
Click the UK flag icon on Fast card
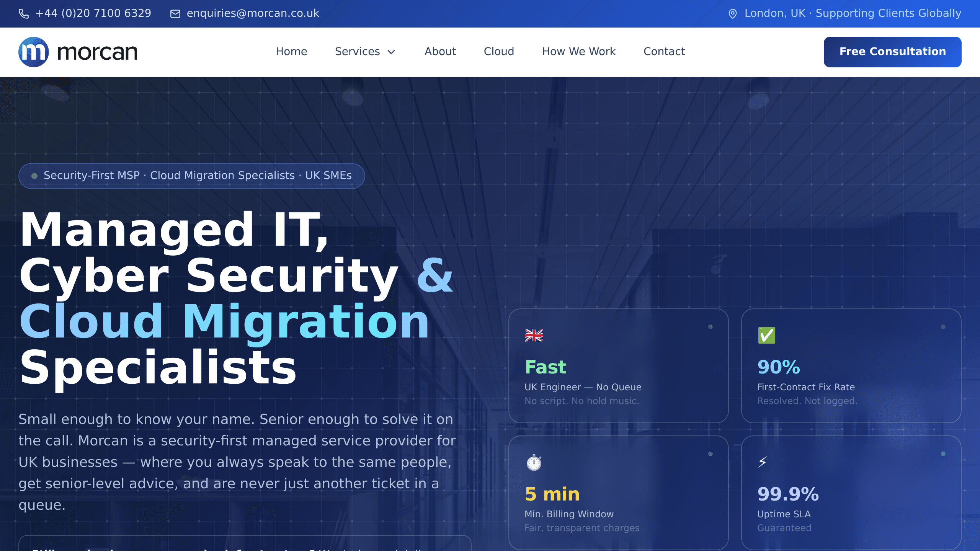tap(534, 336)
